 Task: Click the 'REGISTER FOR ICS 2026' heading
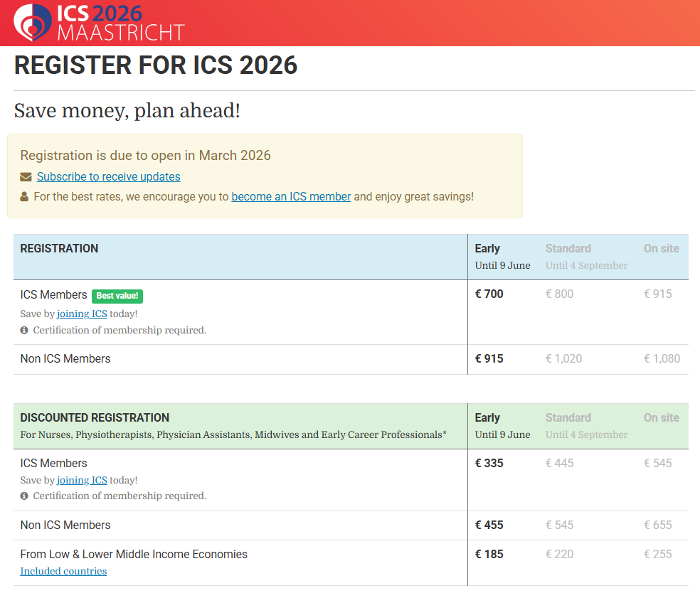[x=156, y=65]
